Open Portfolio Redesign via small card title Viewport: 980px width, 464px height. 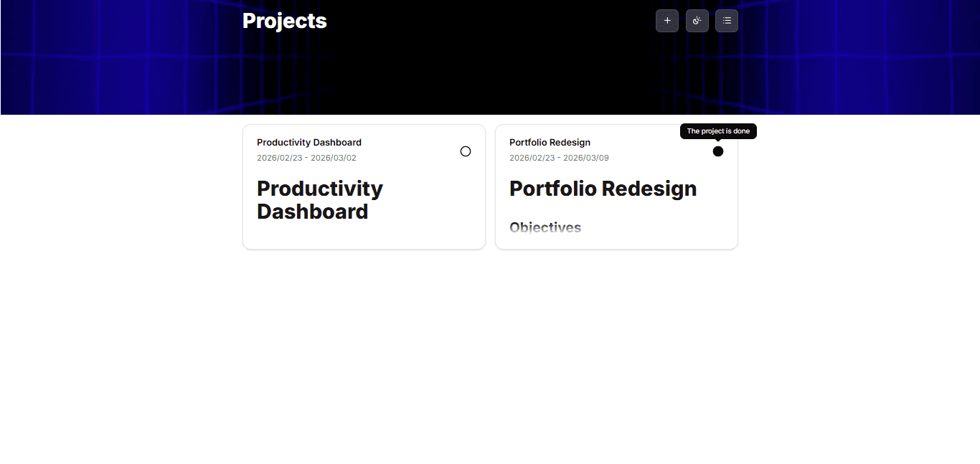(x=550, y=143)
